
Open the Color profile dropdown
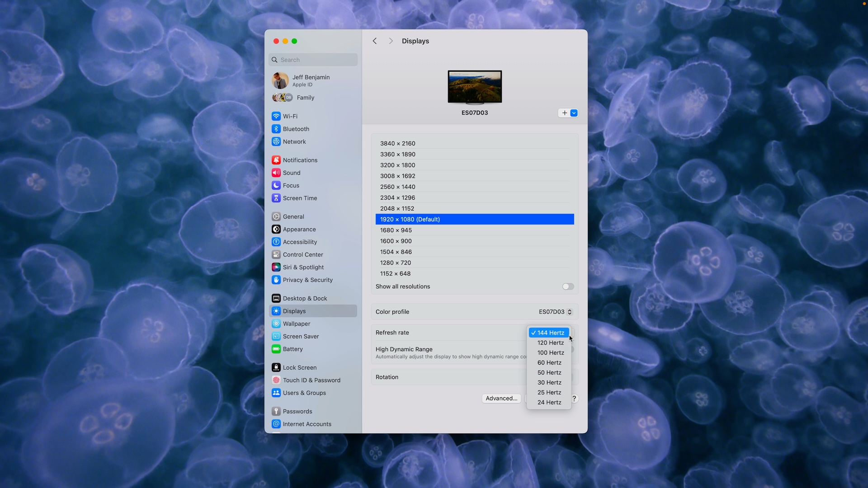point(554,312)
